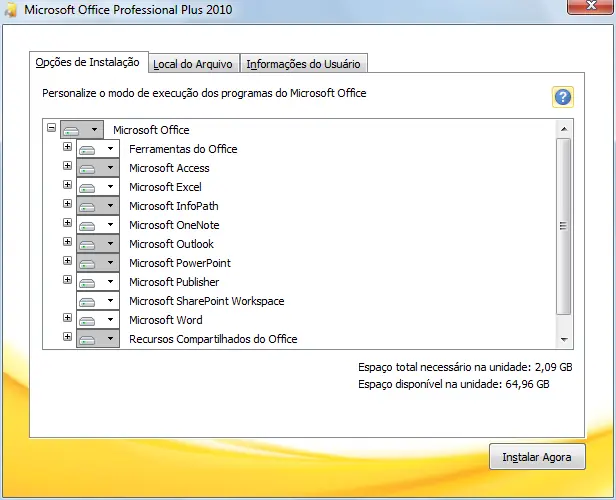This screenshot has width=616, height=500.
Task: Select the Microsoft Excel label
Action: 165,187
